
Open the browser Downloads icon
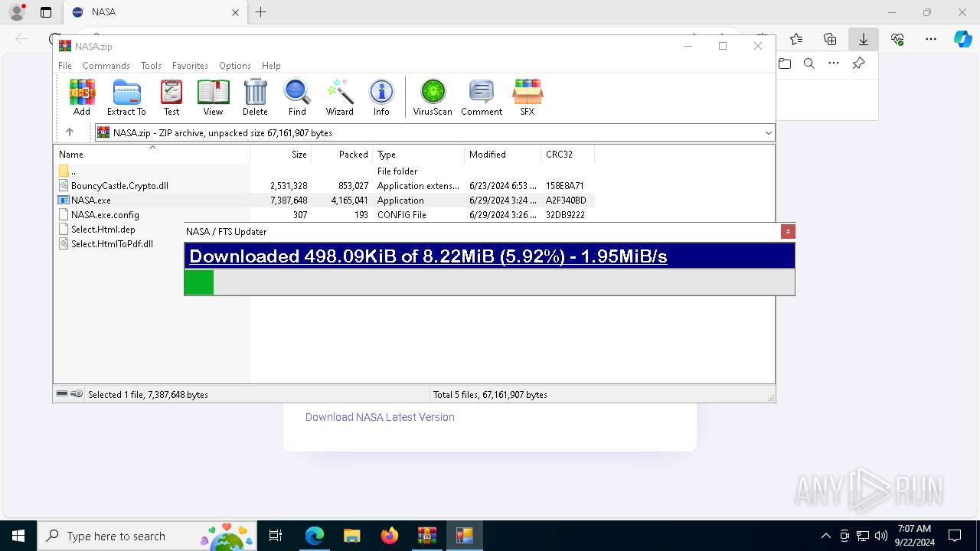point(864,39)
